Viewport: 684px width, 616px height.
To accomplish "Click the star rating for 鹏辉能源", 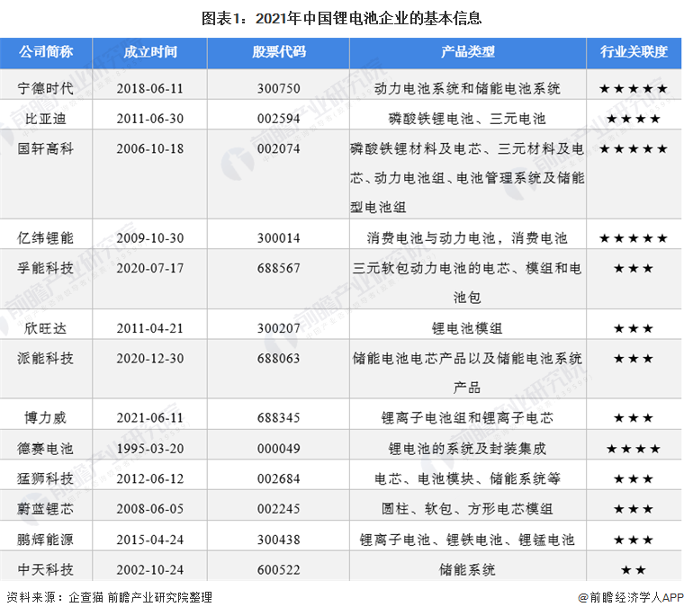I will tap(634, 540).
